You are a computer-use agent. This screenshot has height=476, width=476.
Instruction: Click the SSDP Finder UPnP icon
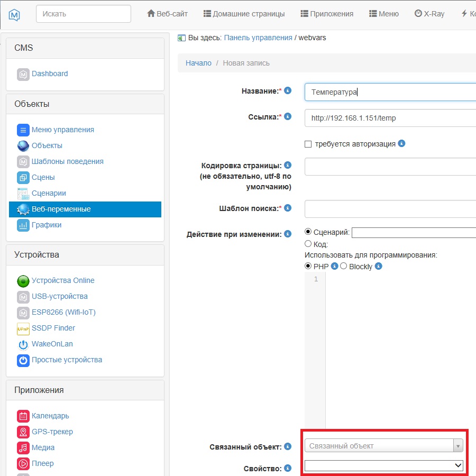(23, 329)
